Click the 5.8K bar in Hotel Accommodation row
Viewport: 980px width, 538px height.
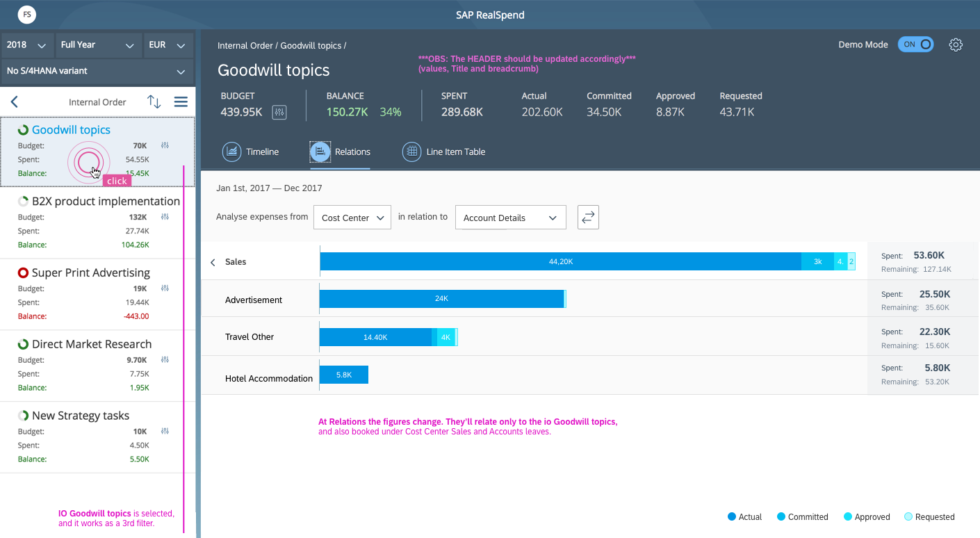click(344, 375)
